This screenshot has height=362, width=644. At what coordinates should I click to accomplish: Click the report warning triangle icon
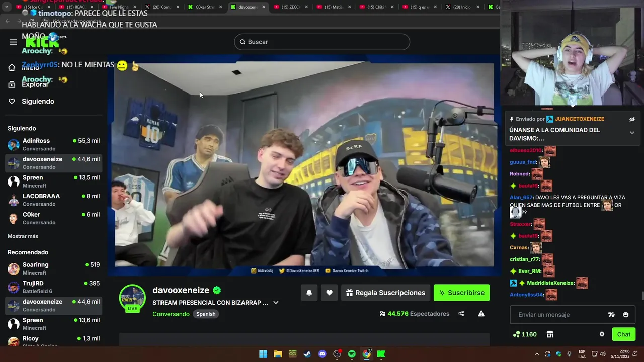(481, 314)
